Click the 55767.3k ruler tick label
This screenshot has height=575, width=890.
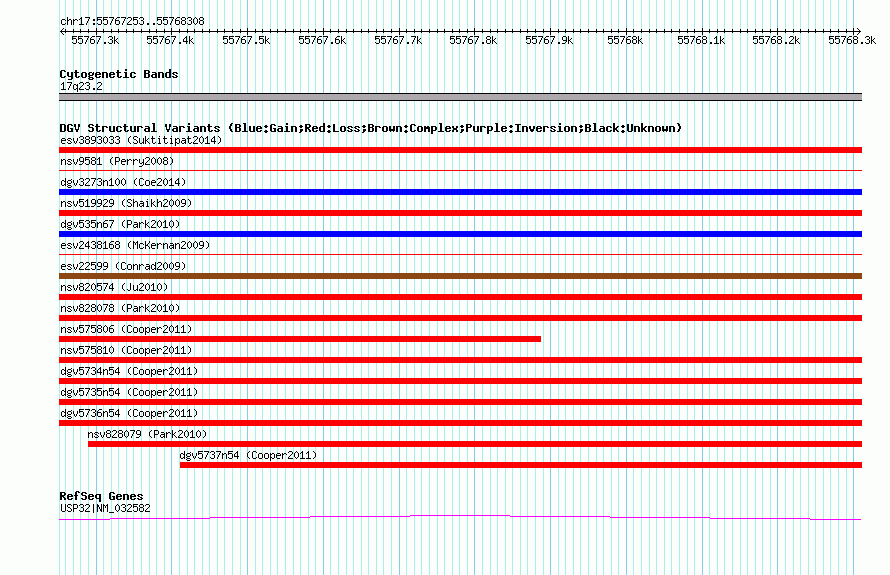(95, 40)
